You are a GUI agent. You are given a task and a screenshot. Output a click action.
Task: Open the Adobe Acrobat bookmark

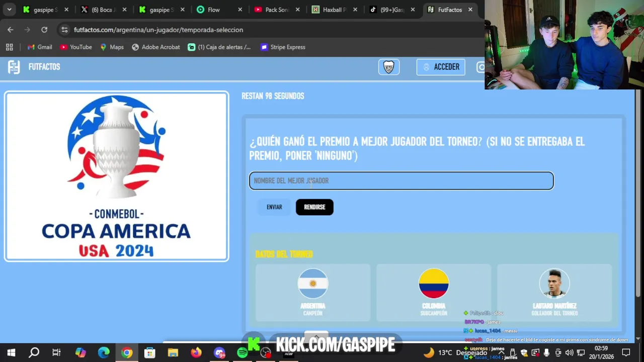pos(155,47)
